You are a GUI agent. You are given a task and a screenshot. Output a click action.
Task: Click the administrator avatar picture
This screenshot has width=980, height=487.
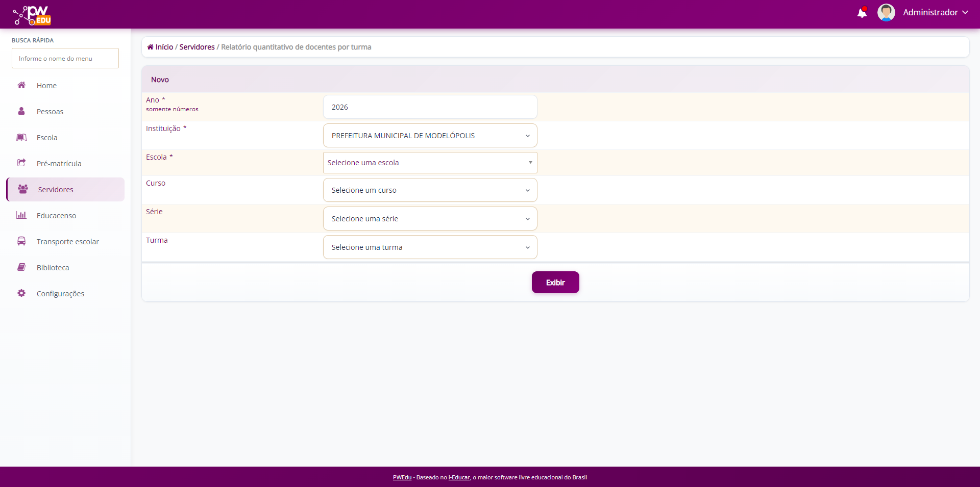pos(886,13)
